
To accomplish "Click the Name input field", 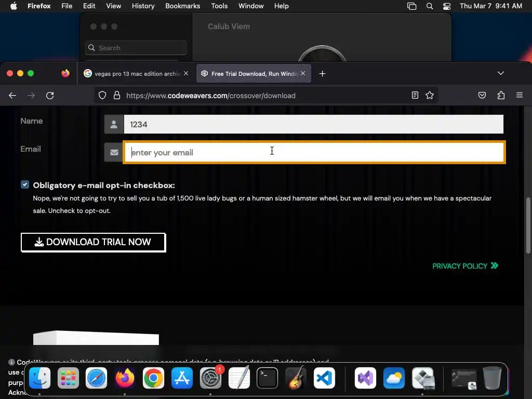I will pyautogui.click(x=313, y=124).
